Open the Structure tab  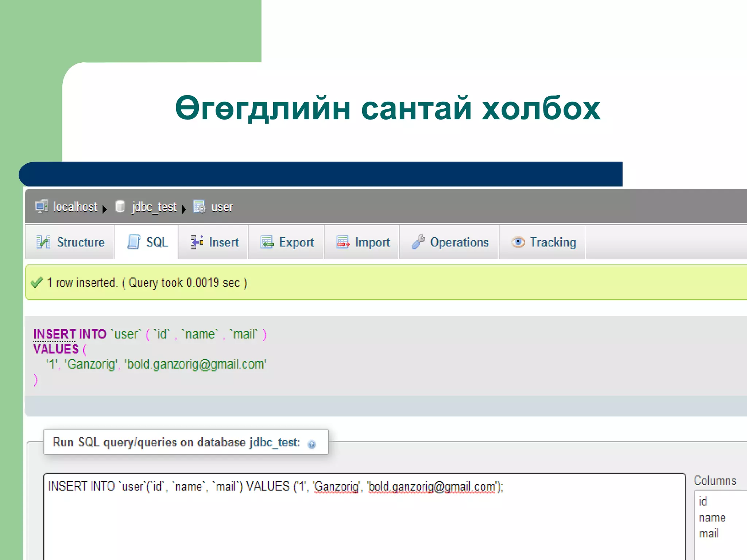click(x=70, y=242)
